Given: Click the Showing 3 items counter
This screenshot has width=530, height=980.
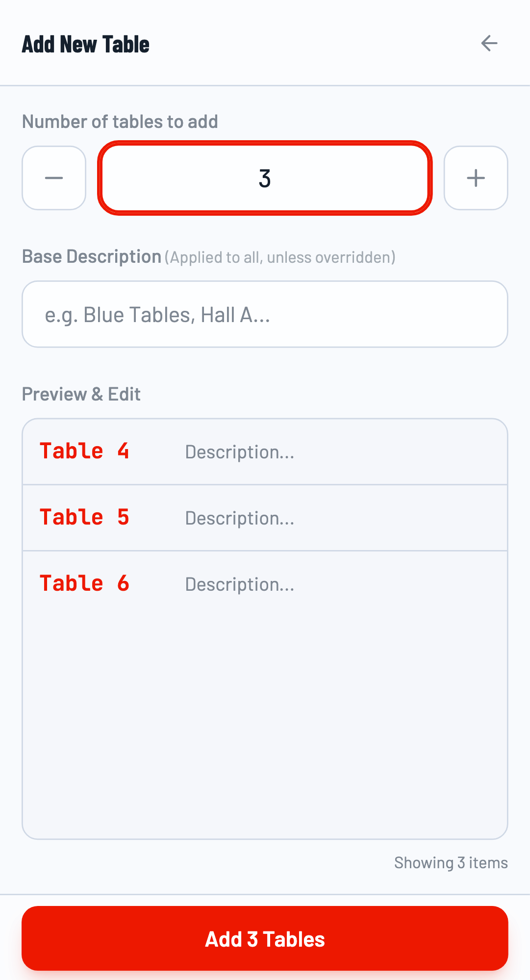Looking at the screenshot, I should tap(451, 862).
